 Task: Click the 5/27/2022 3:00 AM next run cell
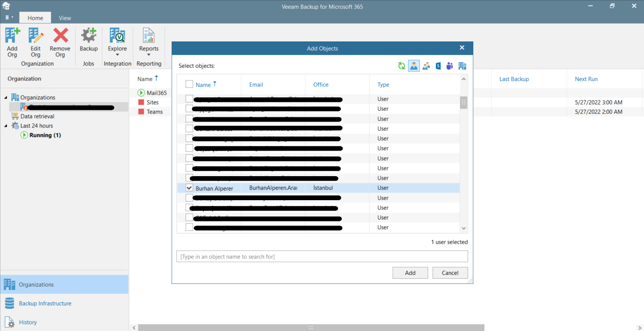coord(599,102)
